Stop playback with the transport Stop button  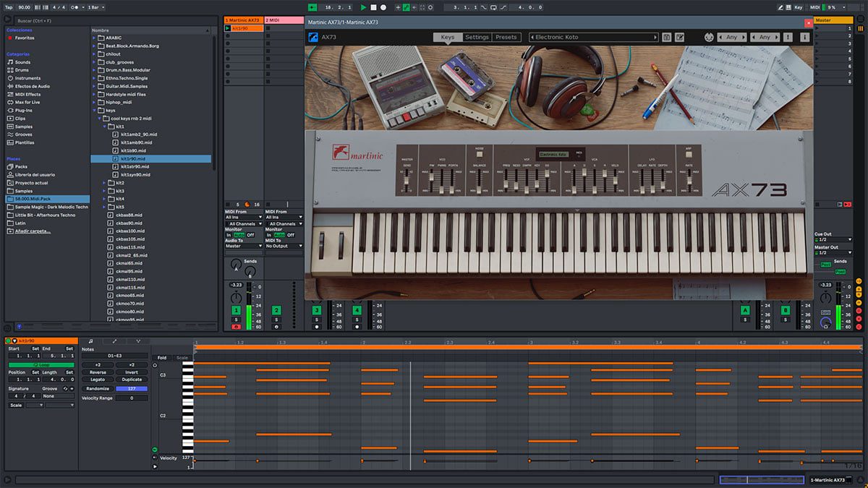tap(373, 7)
